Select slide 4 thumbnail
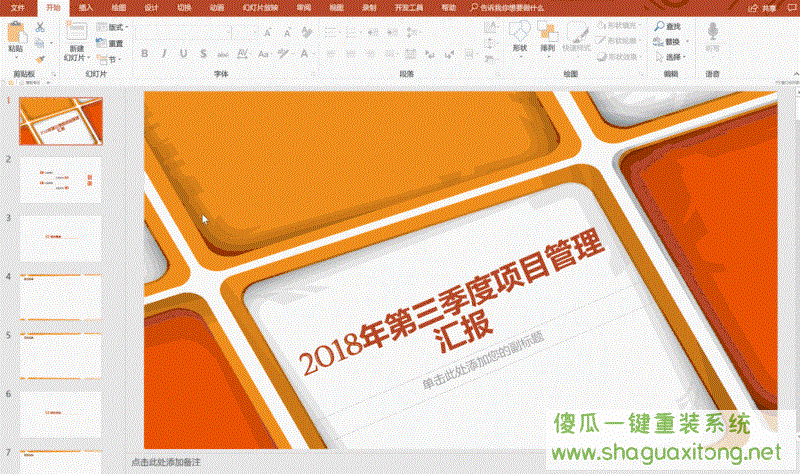Viewport: 800px width, 474px height. click(x=60, y=297)
